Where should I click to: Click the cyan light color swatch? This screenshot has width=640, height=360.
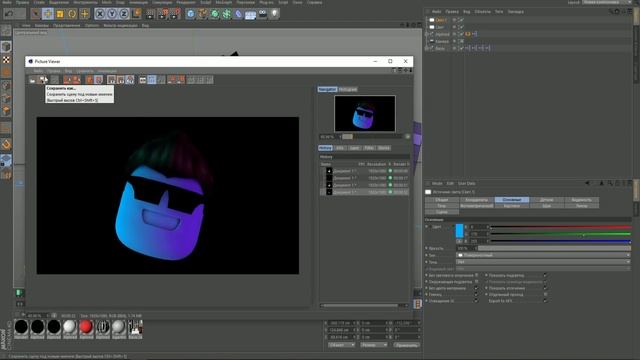point(459,231)
